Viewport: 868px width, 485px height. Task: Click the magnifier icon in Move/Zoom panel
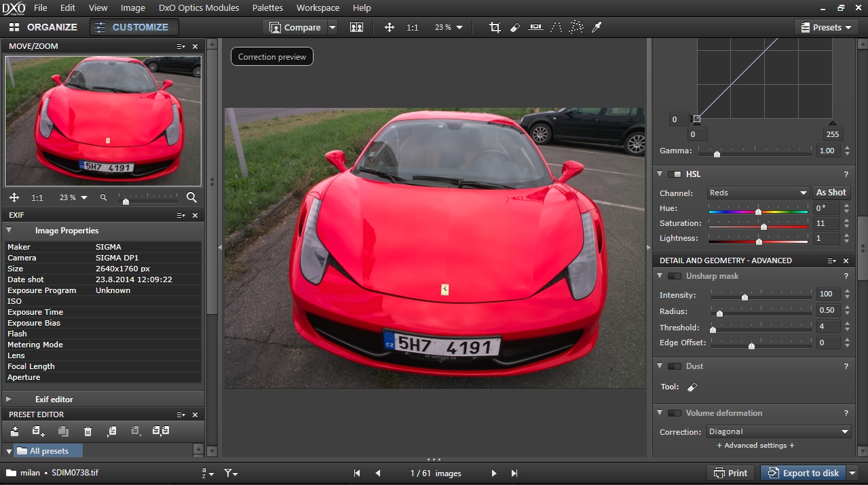pyautogui.click(x=191, y=197)
